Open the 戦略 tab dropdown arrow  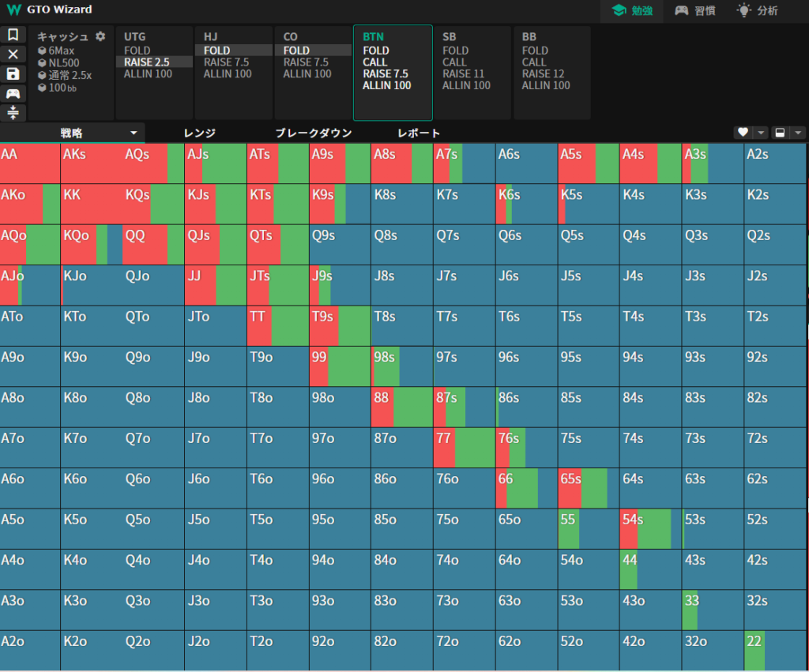pos(134,133)
